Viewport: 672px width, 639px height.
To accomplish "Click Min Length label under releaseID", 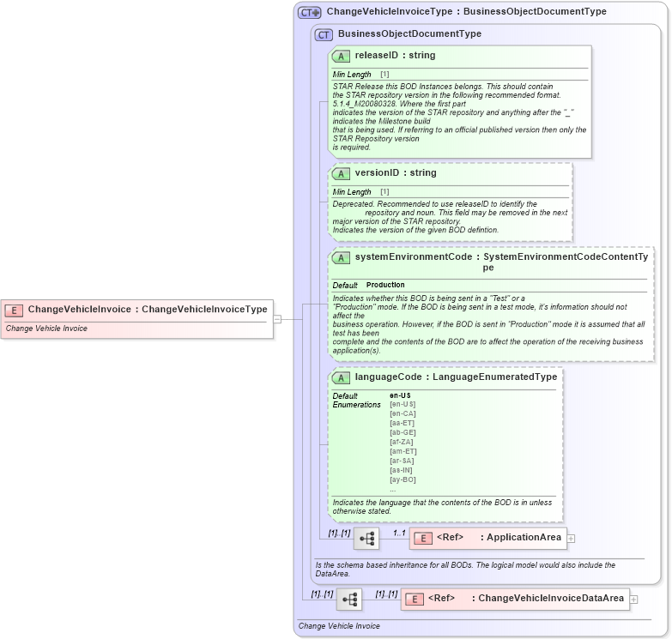I will tap(352, 75).
